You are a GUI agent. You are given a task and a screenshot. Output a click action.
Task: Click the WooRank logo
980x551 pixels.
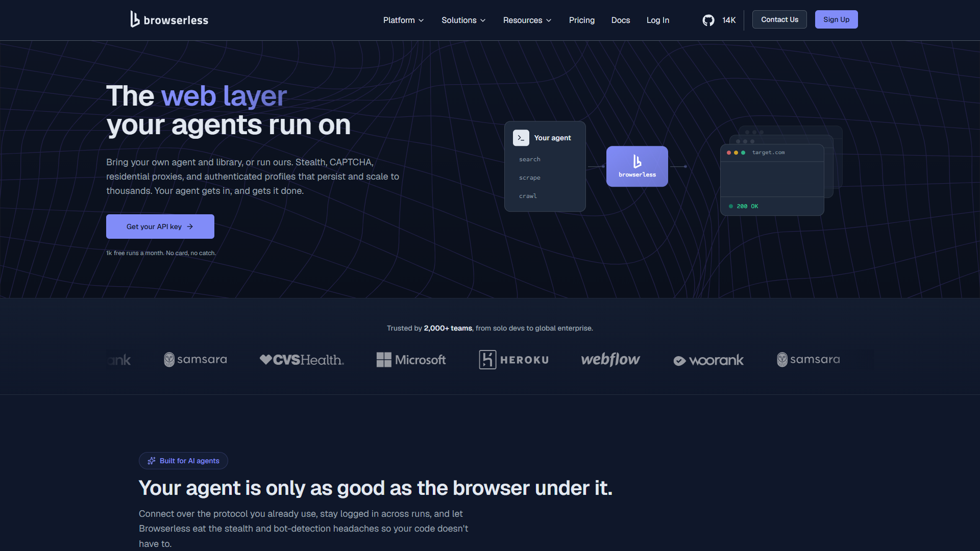(708, 360)
